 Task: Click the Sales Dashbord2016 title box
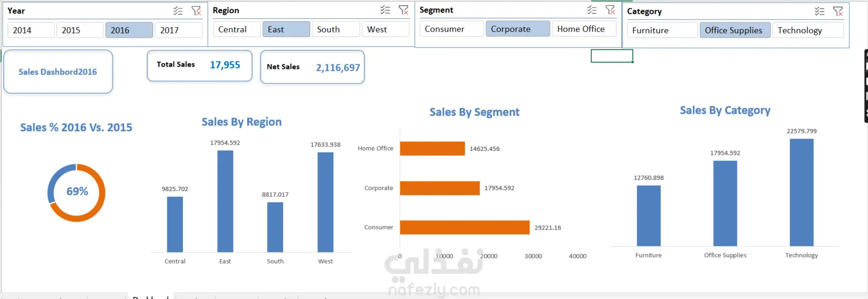pos(58,71)
